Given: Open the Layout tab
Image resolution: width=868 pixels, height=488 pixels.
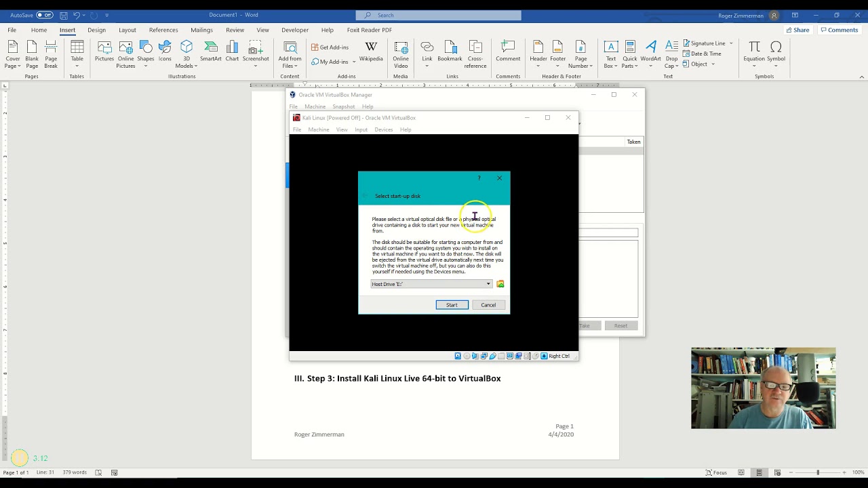Looking at the screenshot, I should 127,30.
